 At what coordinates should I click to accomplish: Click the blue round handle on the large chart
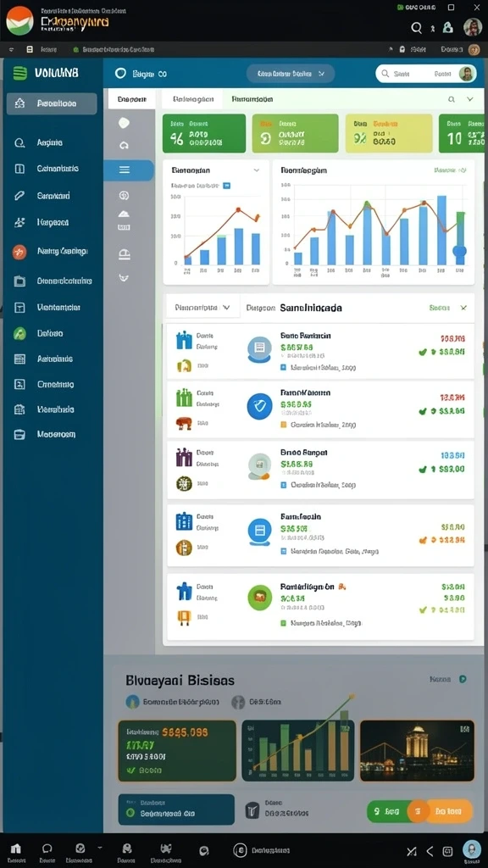[459, 251]
